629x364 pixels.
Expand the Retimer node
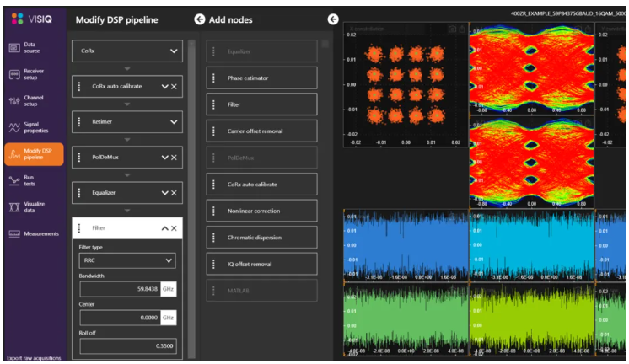tap(174, 122)
